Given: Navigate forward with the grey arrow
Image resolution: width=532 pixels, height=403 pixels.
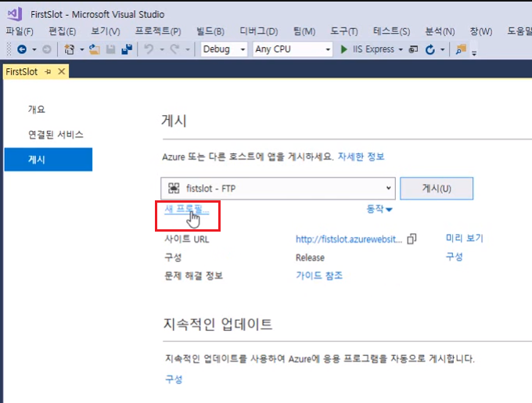Looking at the screenshot, I should [x=47, y=49].
